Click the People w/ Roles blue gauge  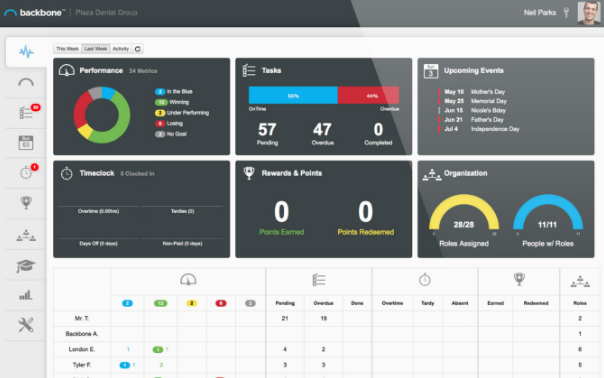click(548, 213)
